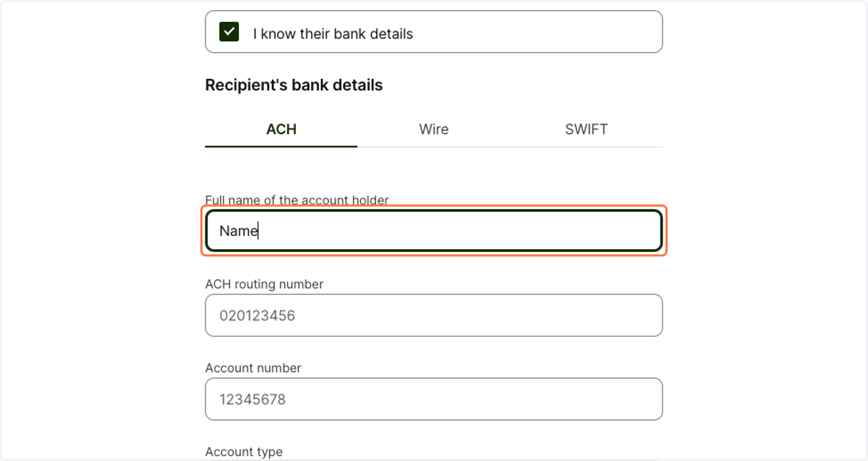Click the 'Full name of the account holder' label
Image resolution: width=868 pixels, height=461 pixels.
coord(297,200)
